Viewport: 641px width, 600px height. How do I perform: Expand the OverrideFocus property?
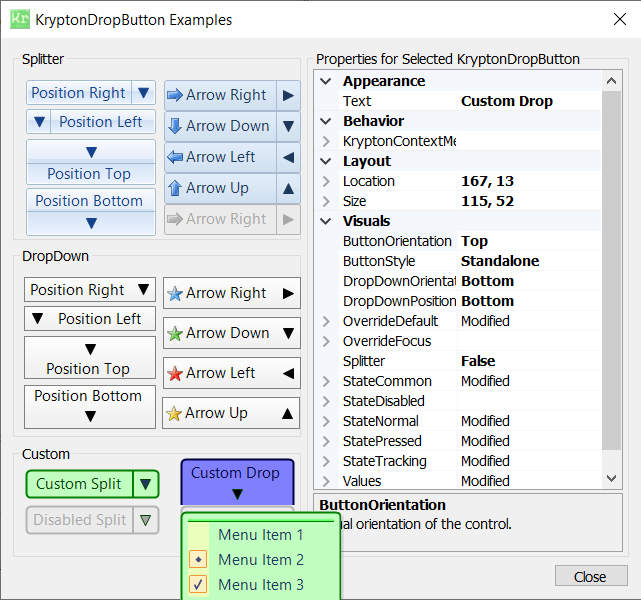click(326, 341)
